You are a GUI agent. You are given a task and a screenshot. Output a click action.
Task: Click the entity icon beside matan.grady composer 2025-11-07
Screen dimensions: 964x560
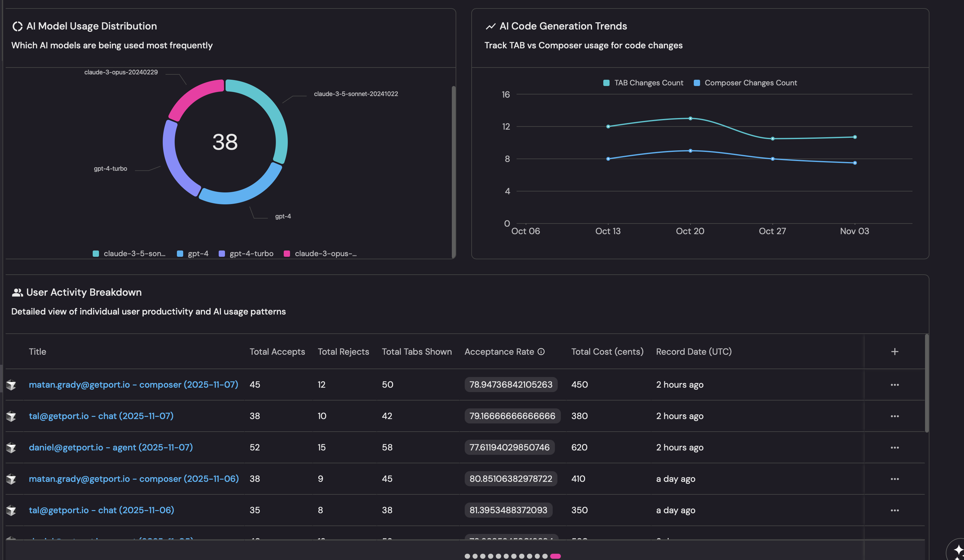pos(12,385)
